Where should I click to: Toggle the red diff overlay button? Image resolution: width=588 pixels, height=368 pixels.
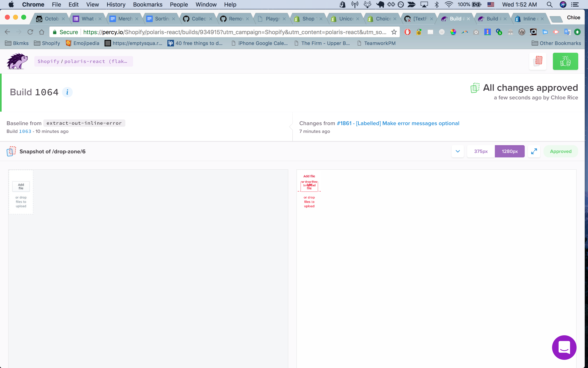[538, 61]
